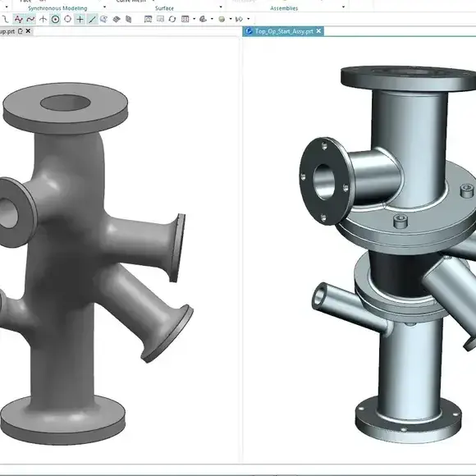Toggle the intersection snap icon
Viewport: 476px width, 476px height.
(x=43, y=20)
